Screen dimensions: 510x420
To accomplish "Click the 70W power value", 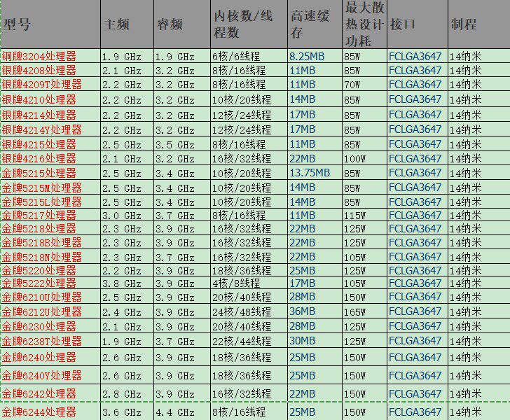I will 352,85.
